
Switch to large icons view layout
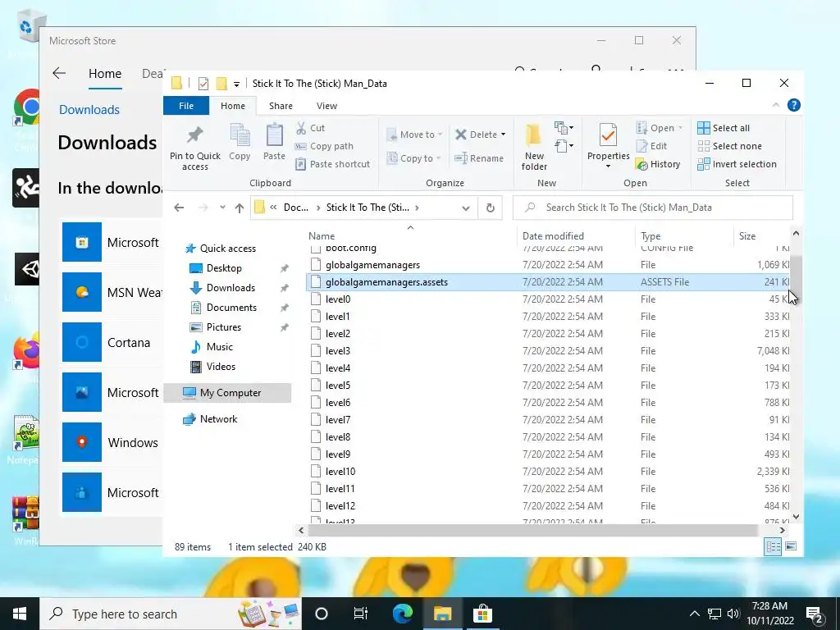[791, 546]
